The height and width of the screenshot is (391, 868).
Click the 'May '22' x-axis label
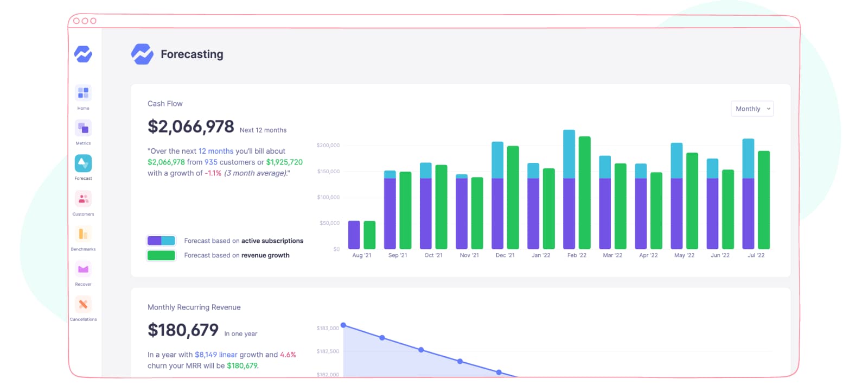[684, 255]
